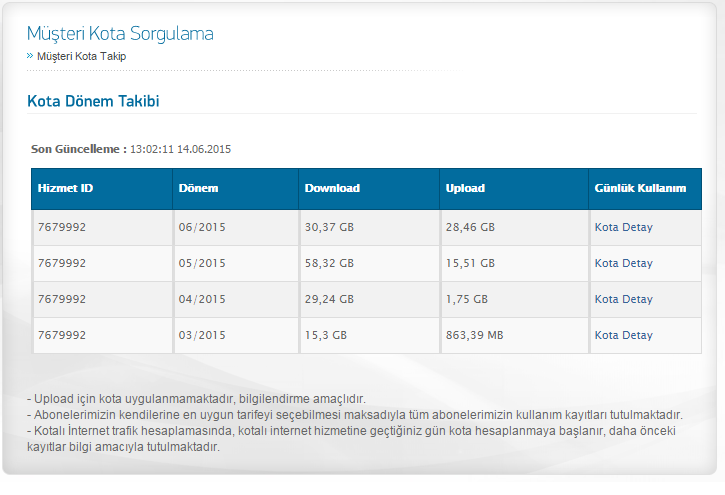
Task: Click download value 58,32 GB
Action: 329,263
